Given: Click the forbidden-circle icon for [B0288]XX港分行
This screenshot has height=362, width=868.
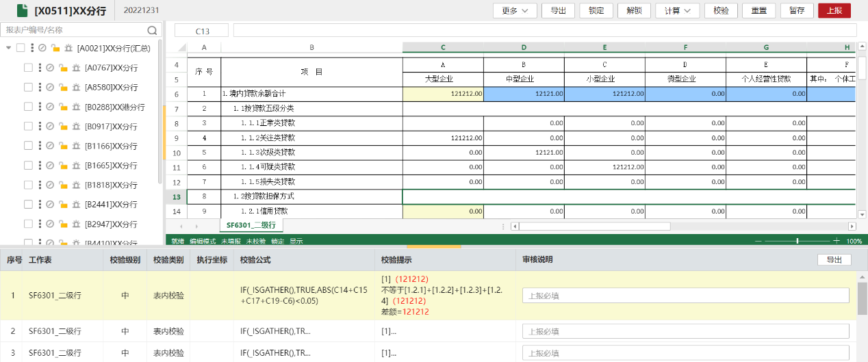Looking at the screenshot, I should (x=50, y=107).
